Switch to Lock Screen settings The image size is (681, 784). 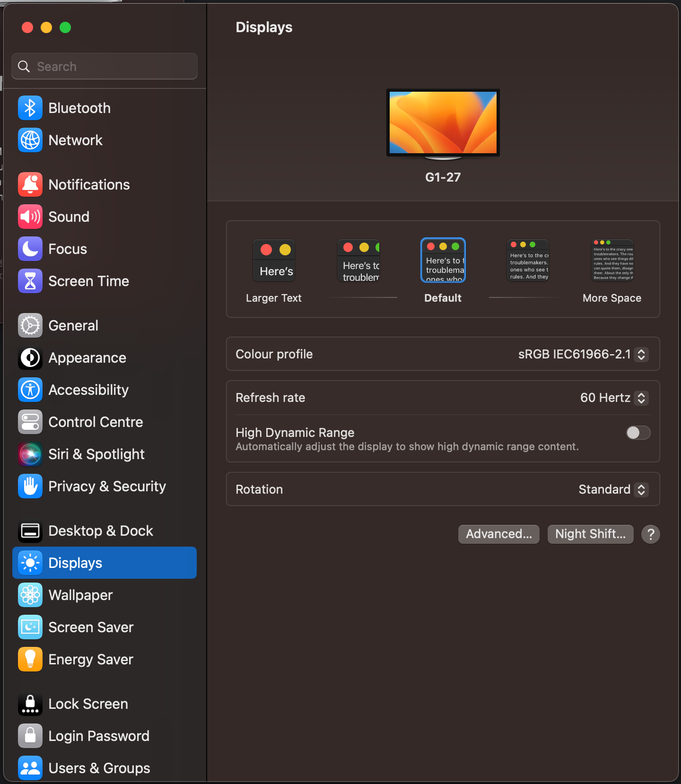[x=105, y=704]
